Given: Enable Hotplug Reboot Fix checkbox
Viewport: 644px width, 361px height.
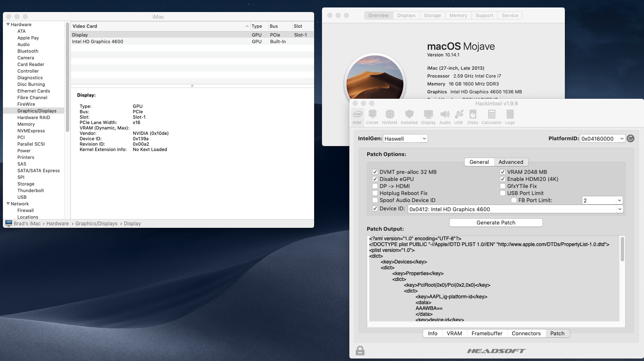Looking at the screenshot, I should (x=375, y=193).
